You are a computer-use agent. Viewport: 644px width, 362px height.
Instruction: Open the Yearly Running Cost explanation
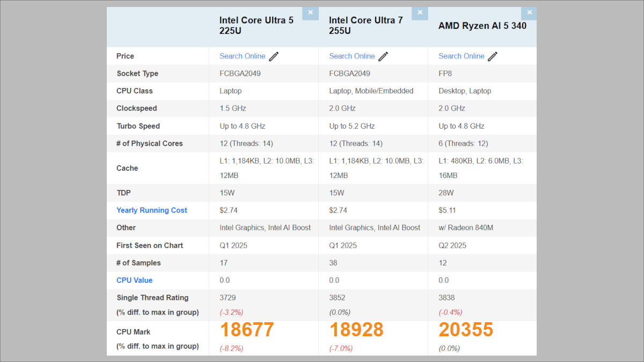click(151, 210)
